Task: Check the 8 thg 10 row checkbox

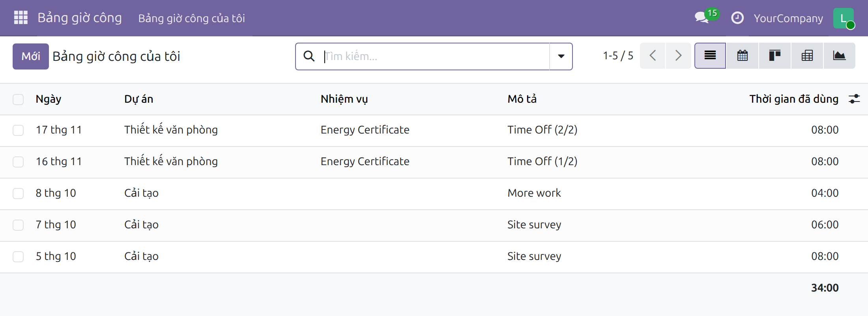Action: click(x=18, y=193)
